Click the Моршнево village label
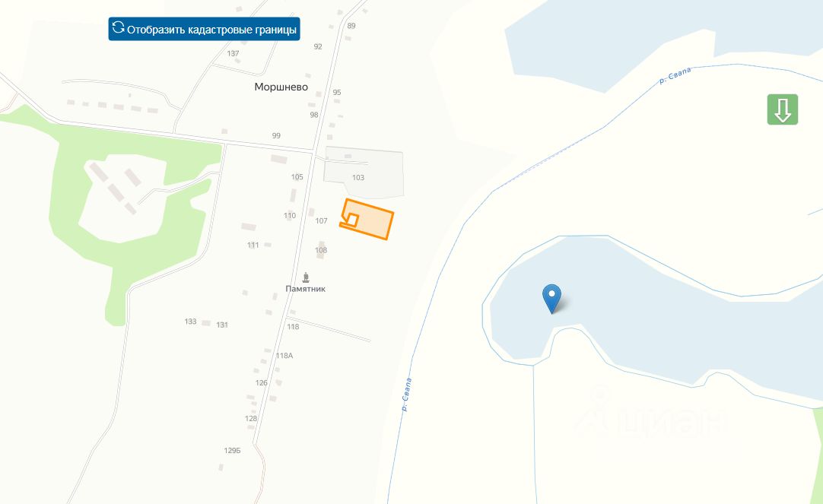The image size is (823, 504). click(281, 87)
